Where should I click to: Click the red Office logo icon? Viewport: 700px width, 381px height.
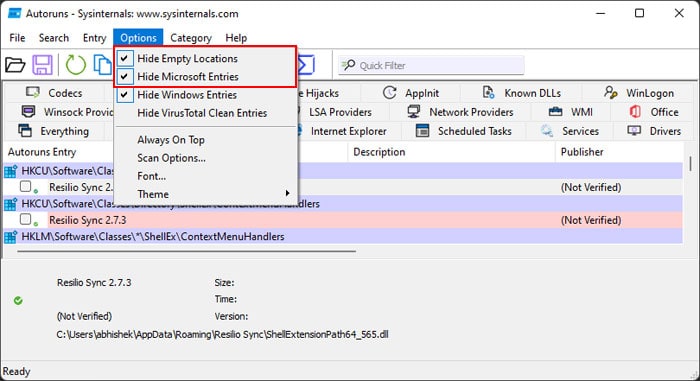[x=635, y=111]
